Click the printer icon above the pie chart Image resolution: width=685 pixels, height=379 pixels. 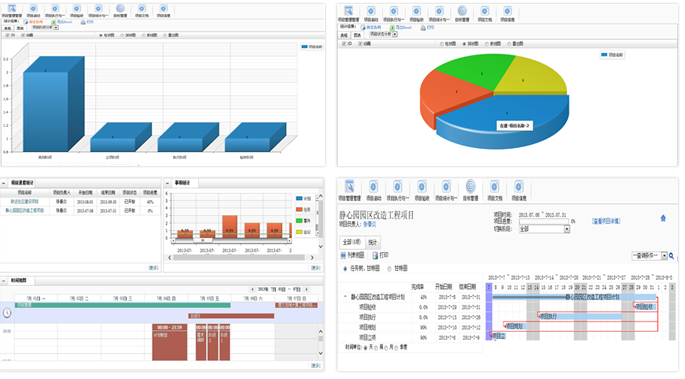[x=423, y=28]
